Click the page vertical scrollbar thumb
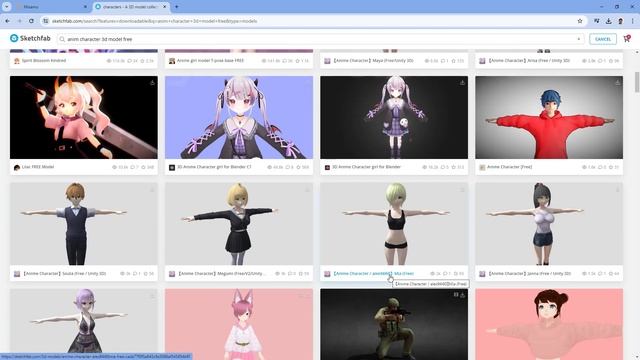Screen dimensions: 640x360 coord(636,82)
